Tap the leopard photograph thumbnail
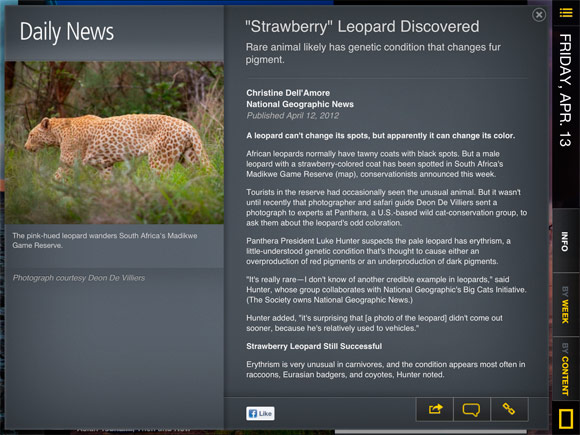The width and height of the screenshot is (580, 435). point(114,143)
